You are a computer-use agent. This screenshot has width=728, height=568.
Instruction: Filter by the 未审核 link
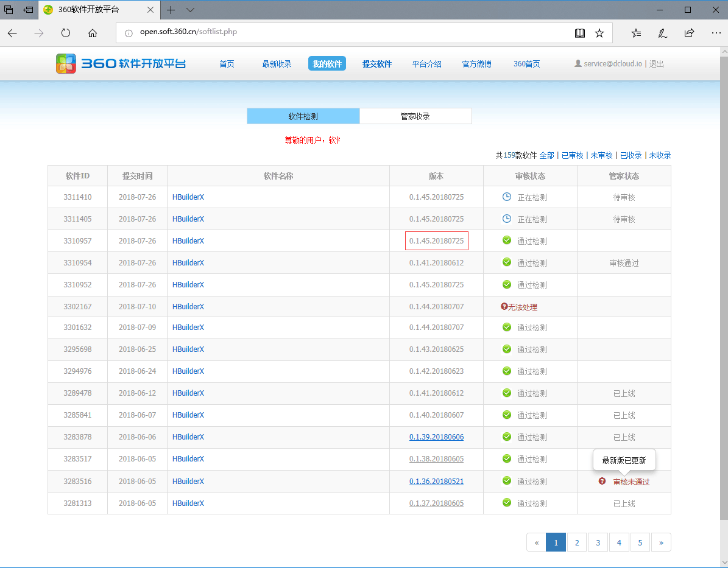pyautogui.click(x=601, y=155)
